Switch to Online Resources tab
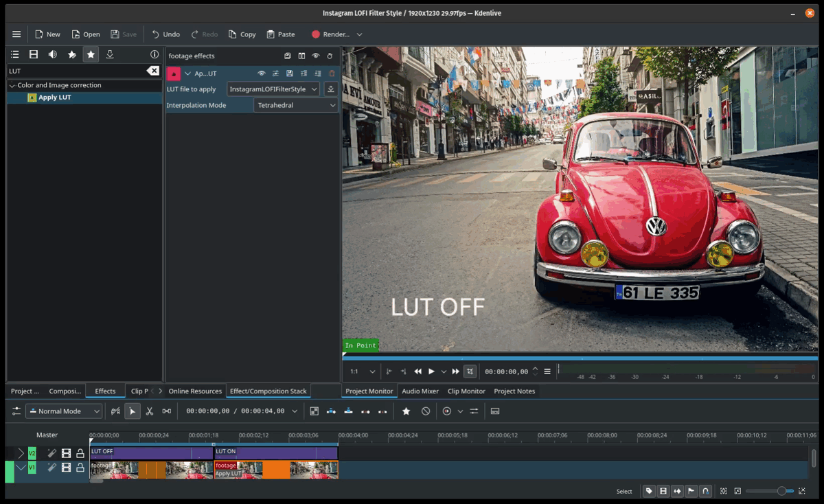This screenshot has height=504, width=824. 195,391
